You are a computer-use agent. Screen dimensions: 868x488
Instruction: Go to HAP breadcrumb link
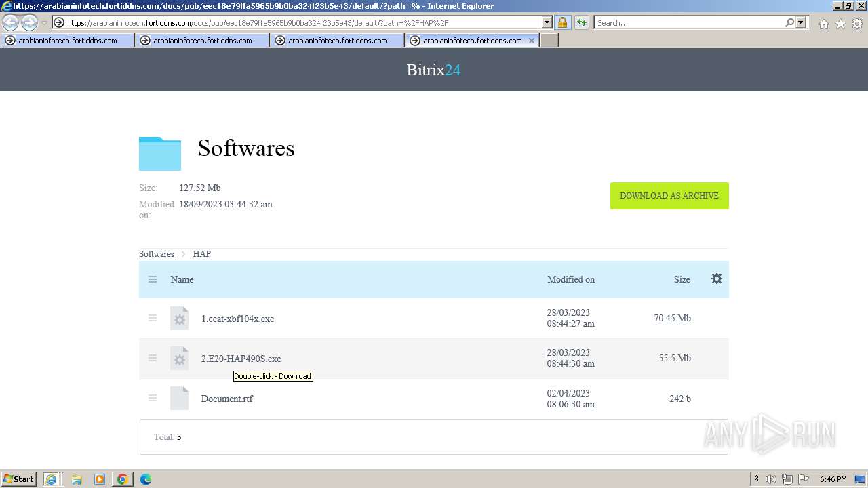(202, 254)
